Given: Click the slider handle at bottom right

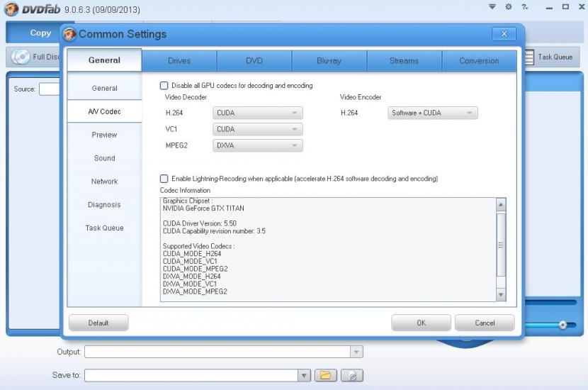Looking at the screenshot, I should click(x=562, y=325).
